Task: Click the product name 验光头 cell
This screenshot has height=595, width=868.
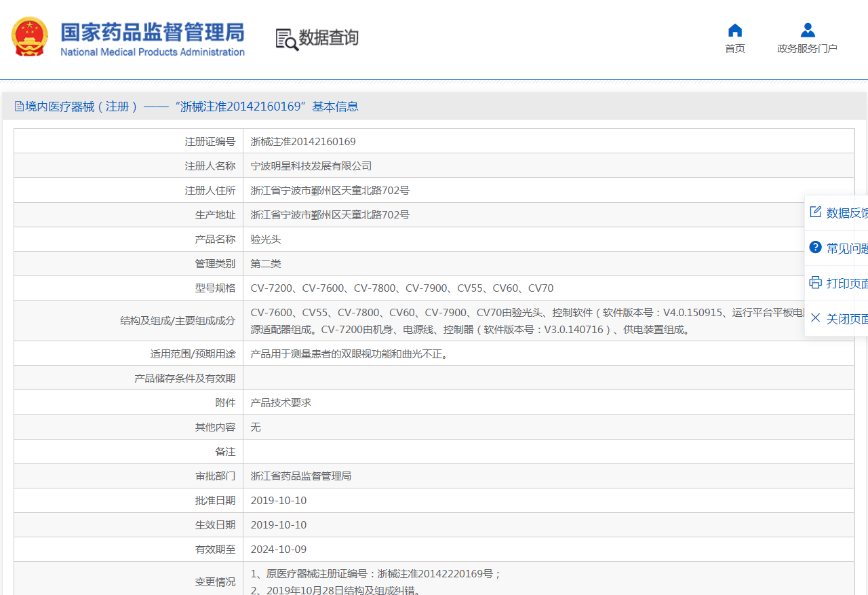Action: pos(266,239)
